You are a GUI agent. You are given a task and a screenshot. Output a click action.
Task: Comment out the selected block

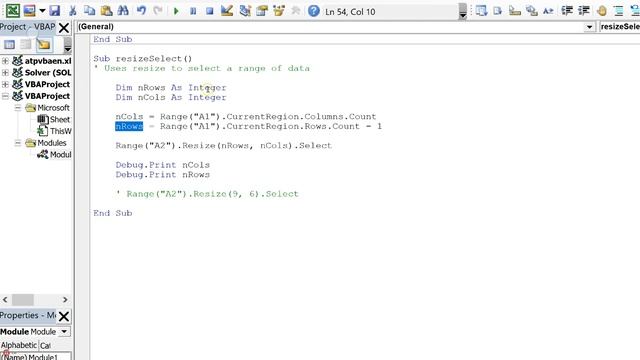(x=618, y=11)
